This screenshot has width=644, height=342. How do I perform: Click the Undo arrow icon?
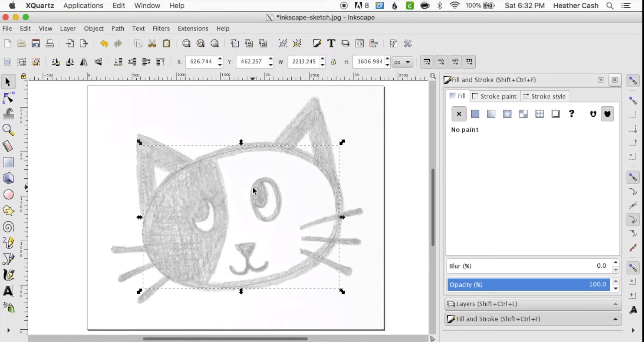tap(104, 44)
